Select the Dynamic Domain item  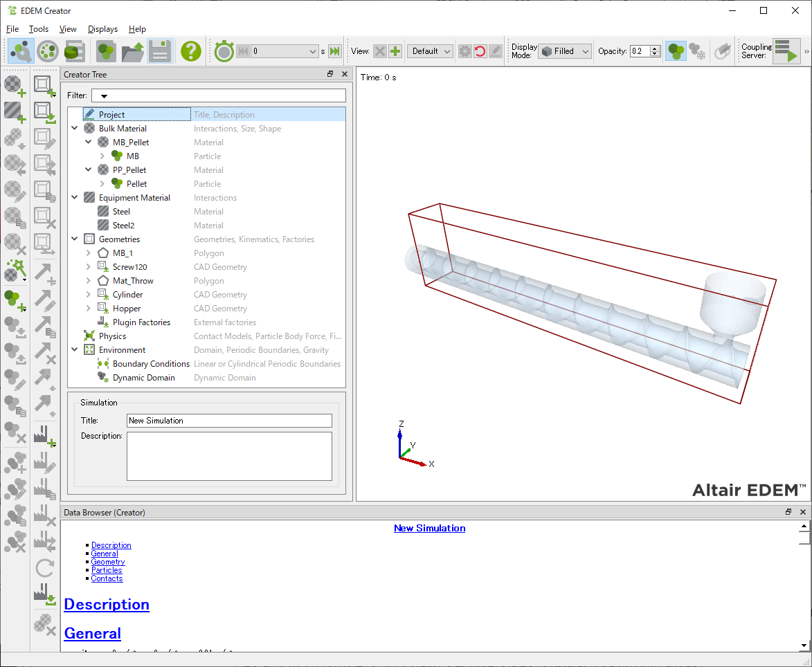click(x=143, y=378)
